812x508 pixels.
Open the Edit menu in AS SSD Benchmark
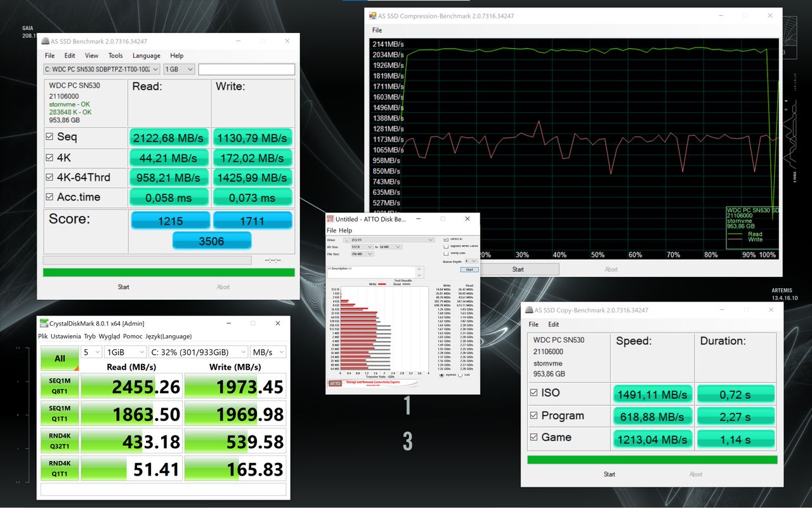(70, 56)
